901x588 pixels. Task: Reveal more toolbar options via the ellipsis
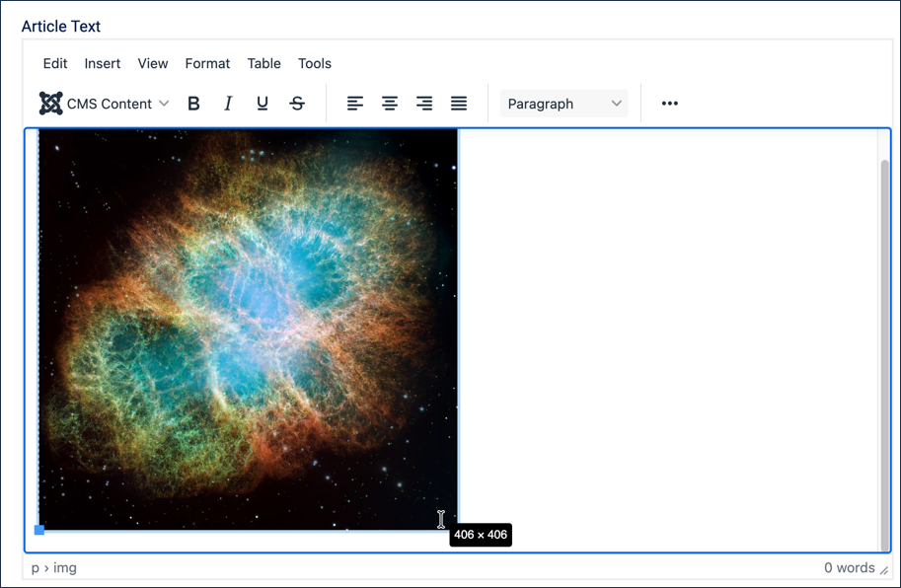click(x=669, y=104)
